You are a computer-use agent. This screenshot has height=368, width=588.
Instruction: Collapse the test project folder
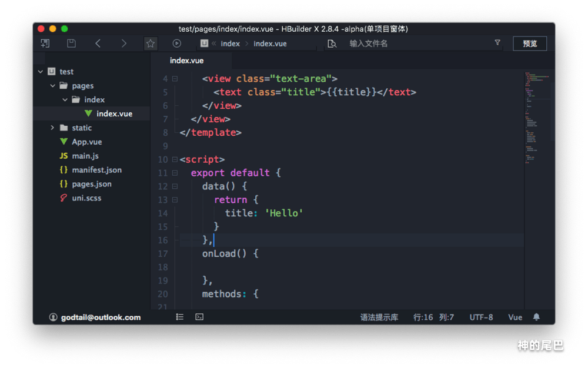click(x=41, y=72)
